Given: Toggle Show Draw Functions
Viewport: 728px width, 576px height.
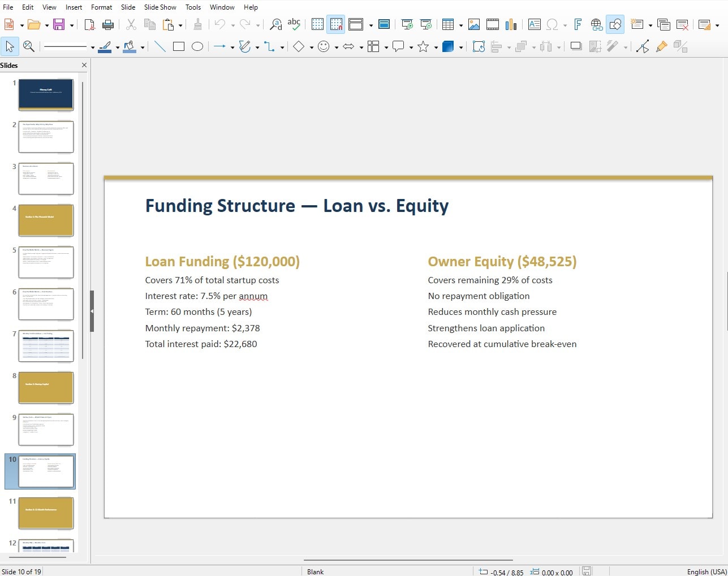Looking at the screenshot, I should [615, 25].
